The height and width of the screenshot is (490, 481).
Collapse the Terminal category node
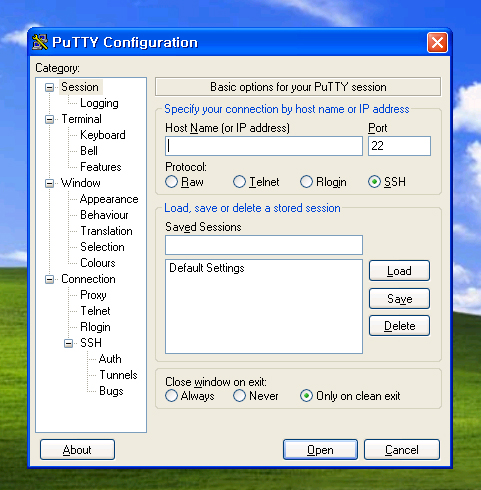49,119
